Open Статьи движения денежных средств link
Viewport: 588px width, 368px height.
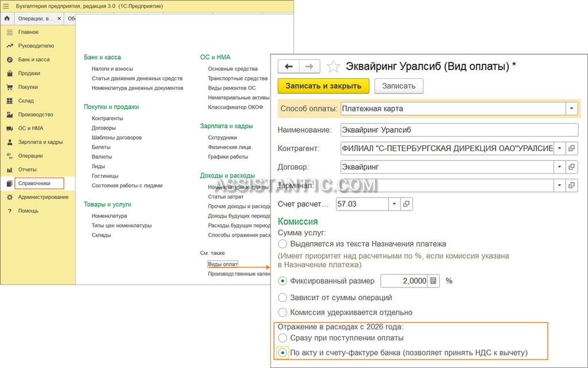point(137,78)
